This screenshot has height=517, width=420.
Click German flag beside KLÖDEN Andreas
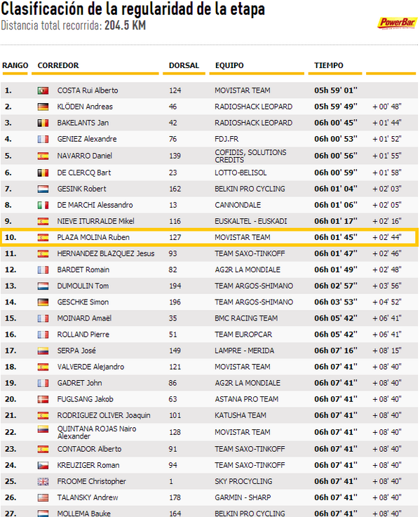coord(43,107)
